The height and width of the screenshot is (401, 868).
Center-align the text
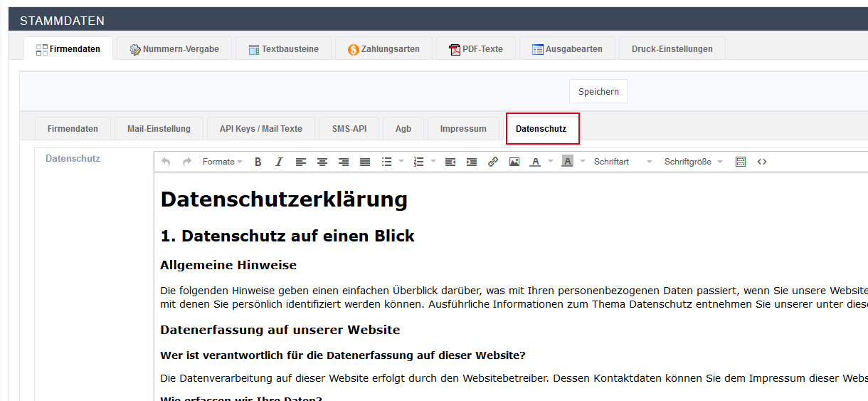click(x=322, y=162)
